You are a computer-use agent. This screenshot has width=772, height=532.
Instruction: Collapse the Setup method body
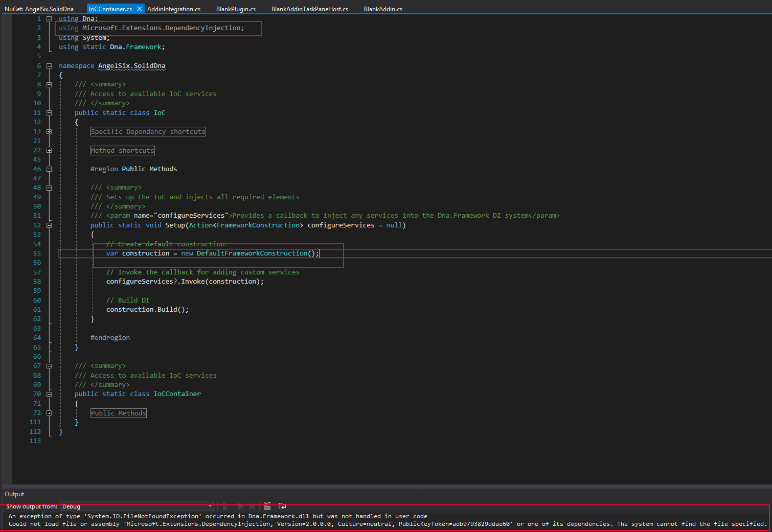click(x=49, y=225)
